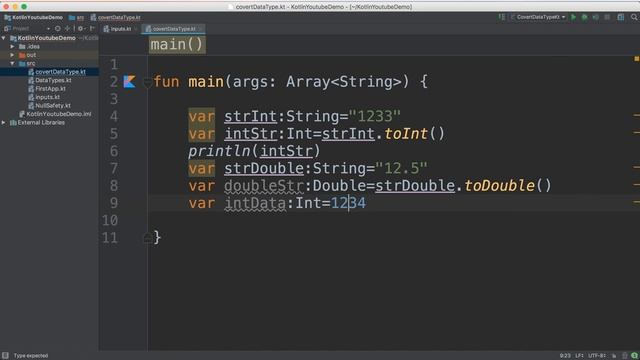Screen dimensions: 640x360
Task: Switch to the inputs.kt editor tab
Action: pos(121,29)
